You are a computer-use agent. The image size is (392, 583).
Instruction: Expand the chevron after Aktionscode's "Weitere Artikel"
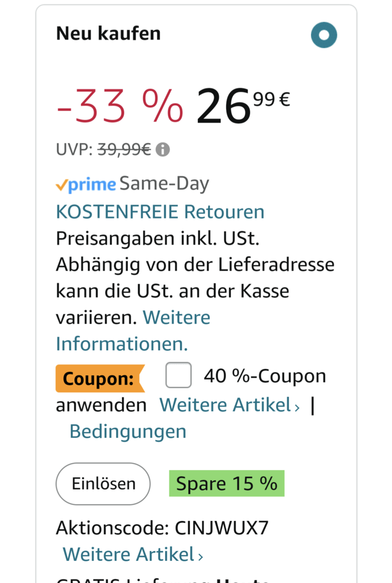point(201,556)
